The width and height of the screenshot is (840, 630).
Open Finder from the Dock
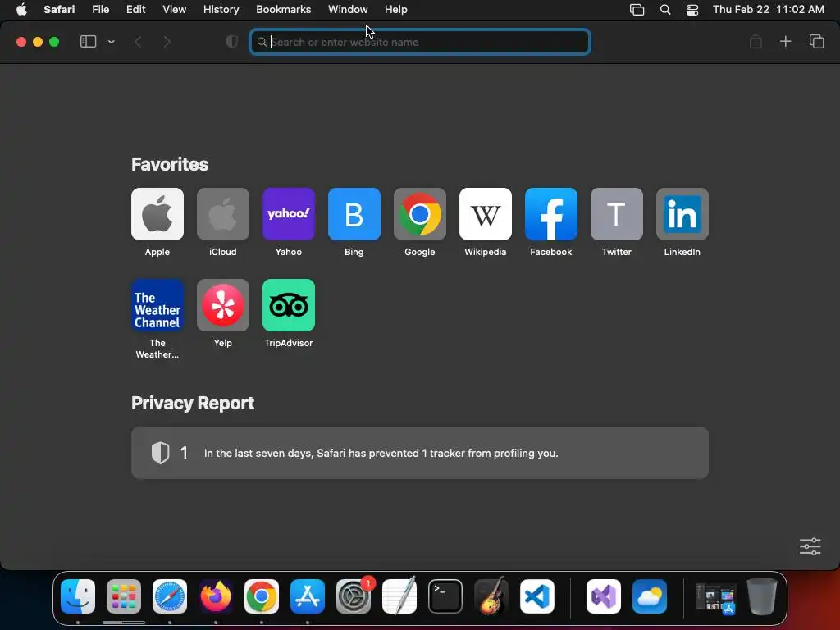[x=78, y=596]
